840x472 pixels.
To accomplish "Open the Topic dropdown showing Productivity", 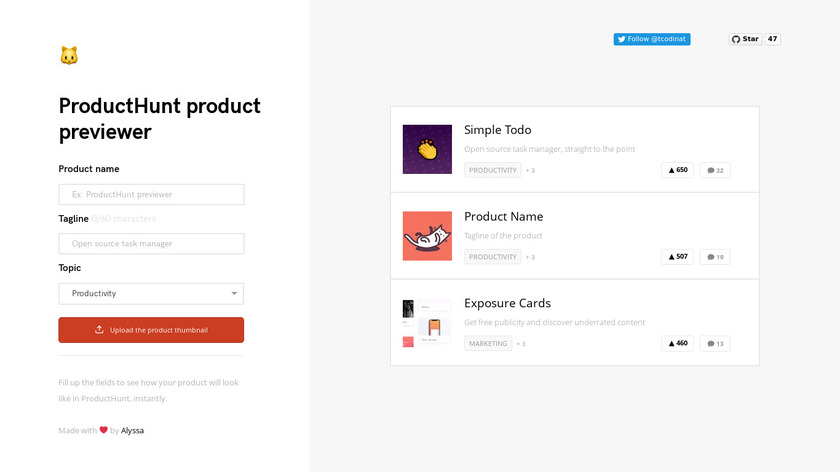I will (x=151, y=293).
